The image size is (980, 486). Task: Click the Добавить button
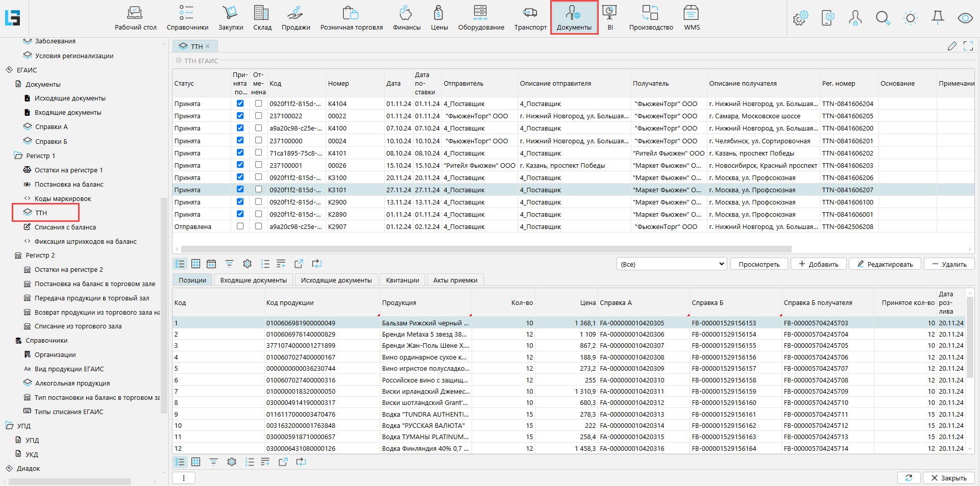point(818,264)
